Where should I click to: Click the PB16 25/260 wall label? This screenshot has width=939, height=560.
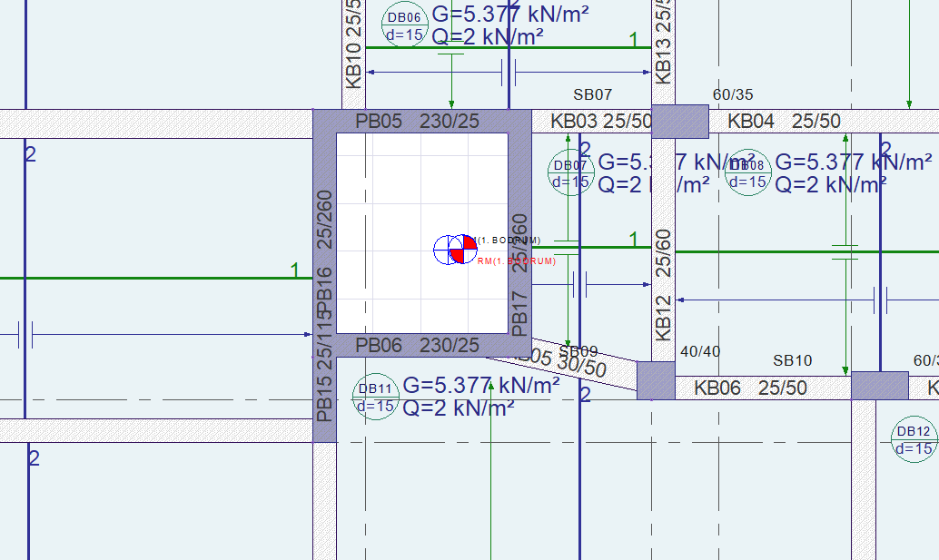[324, 253]
